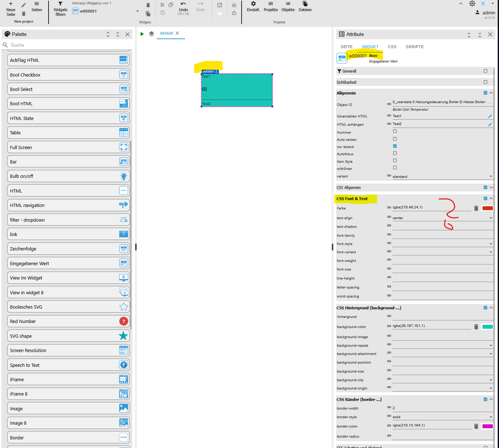Clear the border-color value

point(476,426)
